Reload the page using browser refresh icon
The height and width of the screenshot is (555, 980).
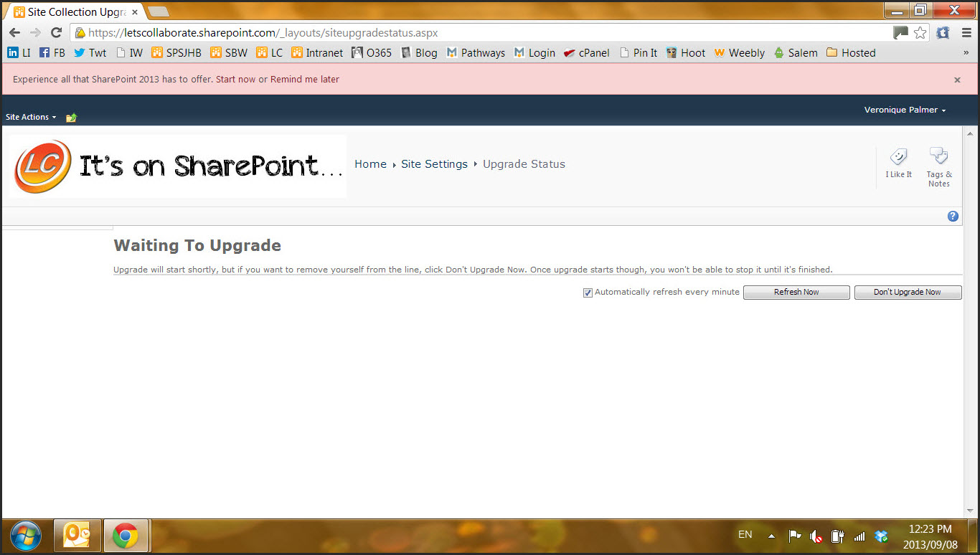pos(56,33)
